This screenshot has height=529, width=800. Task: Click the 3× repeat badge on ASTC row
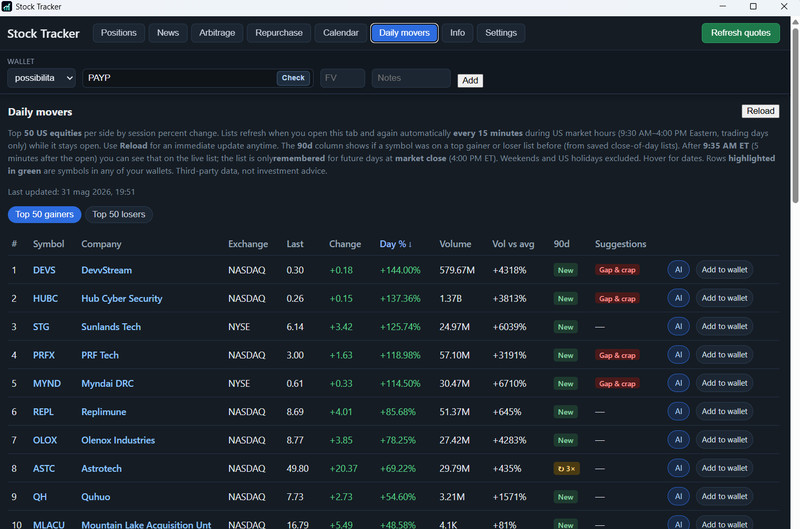(x=566, y=468)
